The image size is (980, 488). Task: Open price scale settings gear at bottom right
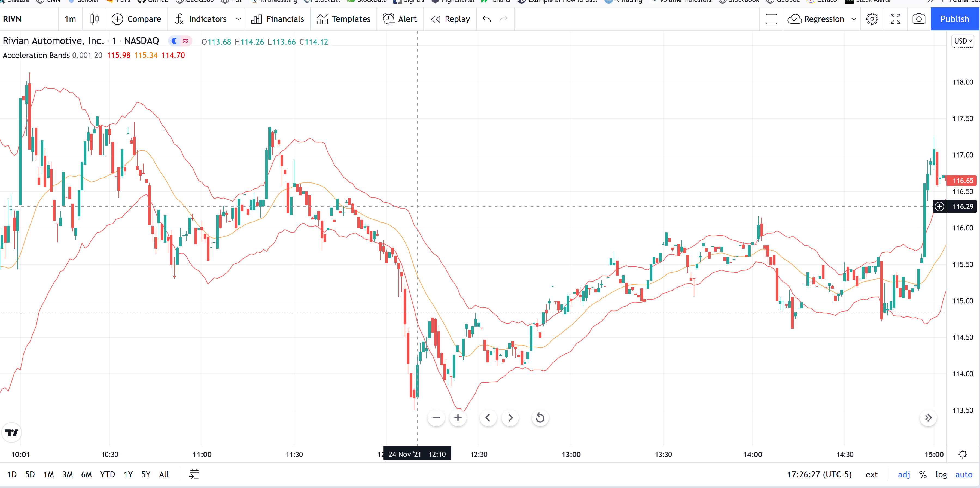pos(963,454)
